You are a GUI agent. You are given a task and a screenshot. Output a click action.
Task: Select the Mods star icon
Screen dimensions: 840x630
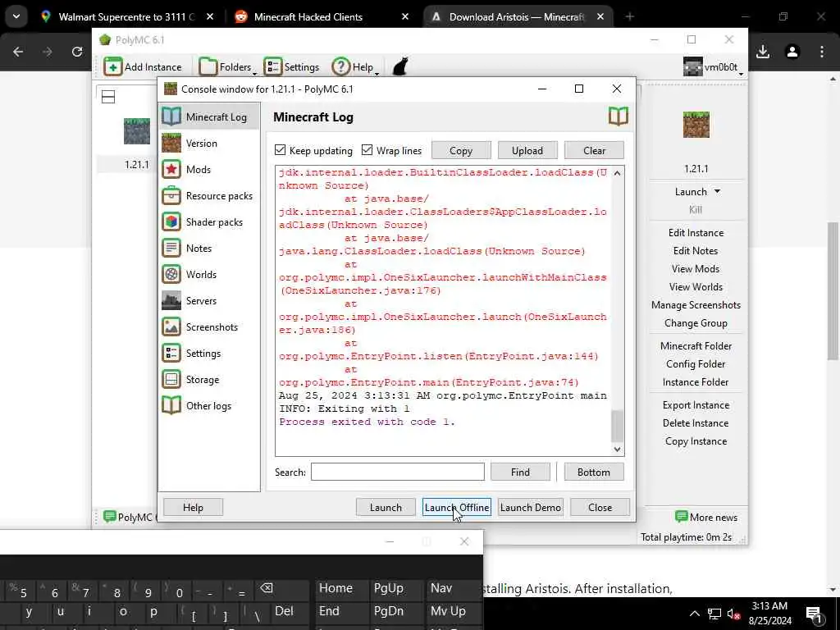point(171,169)
